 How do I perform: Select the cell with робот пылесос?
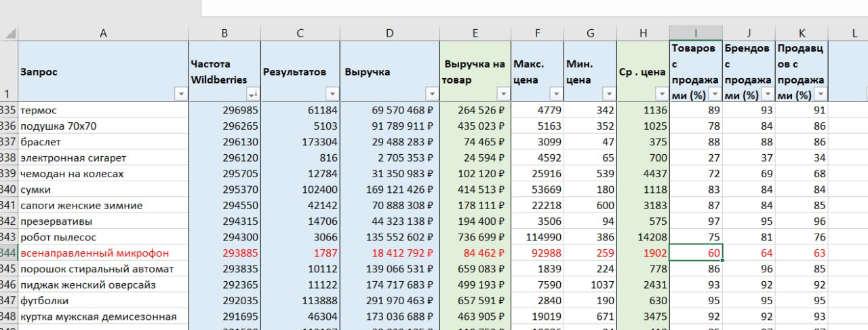(58, 238)
